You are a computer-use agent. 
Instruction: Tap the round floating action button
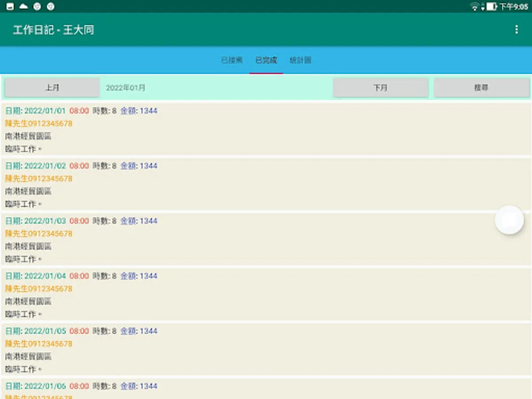[x=509, y=220]
